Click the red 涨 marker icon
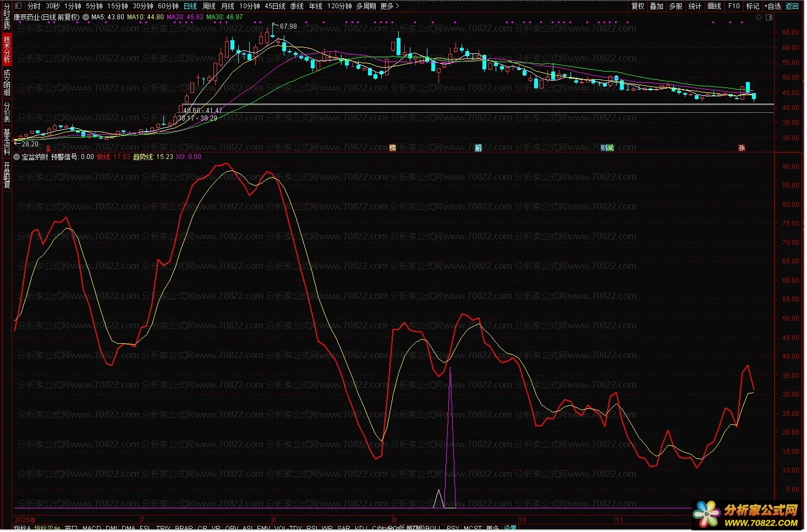807x532 pixels. tap(742, 147)
